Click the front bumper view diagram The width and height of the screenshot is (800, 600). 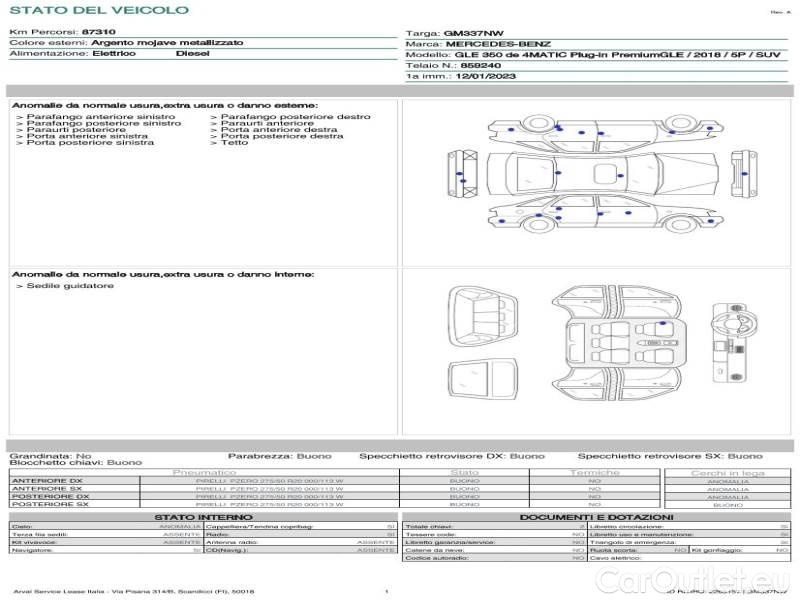click(x=744, y=173)
